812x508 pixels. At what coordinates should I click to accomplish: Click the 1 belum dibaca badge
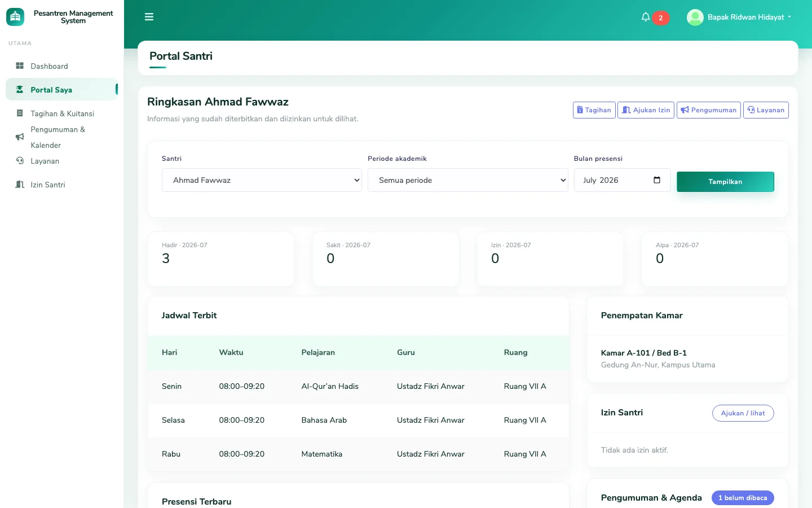(x=743, y=498)
